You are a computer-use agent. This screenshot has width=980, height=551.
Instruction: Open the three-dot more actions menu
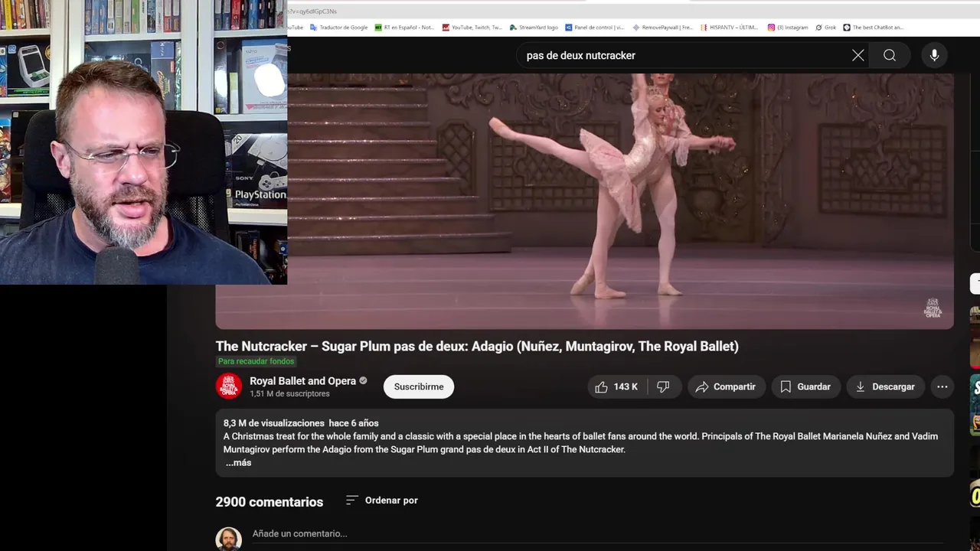(x=942, y=386)
